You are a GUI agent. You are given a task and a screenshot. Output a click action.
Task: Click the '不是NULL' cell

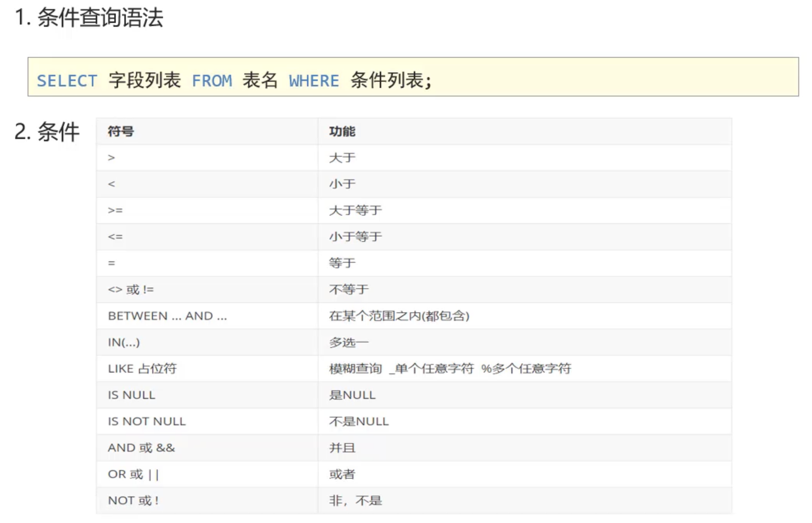click(x=525, y=421)
